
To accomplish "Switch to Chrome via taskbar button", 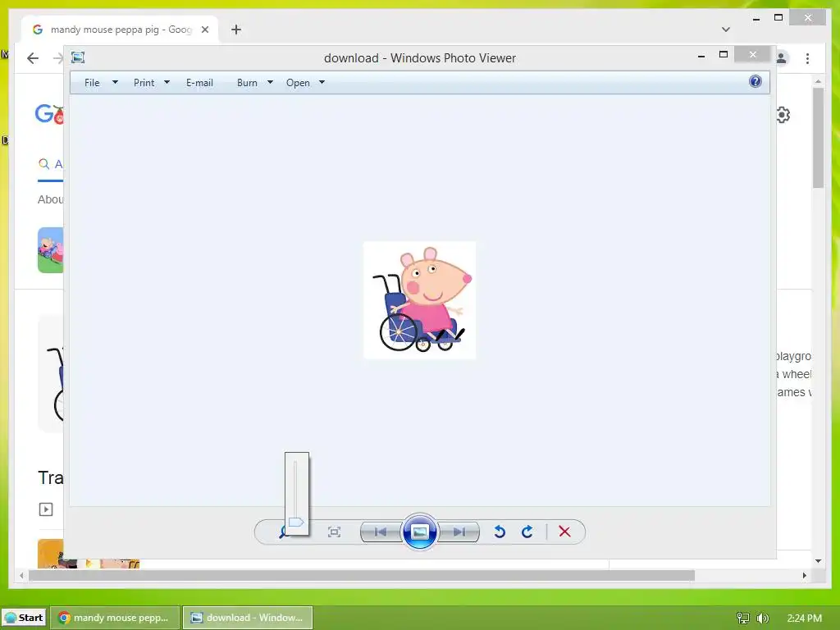I will [x=116, y=618].
